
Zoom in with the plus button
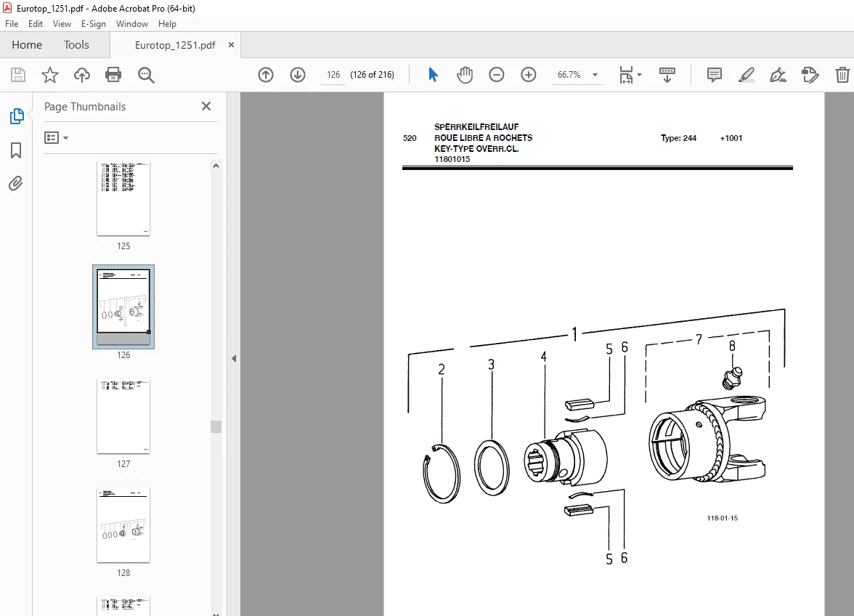(529, 75)
